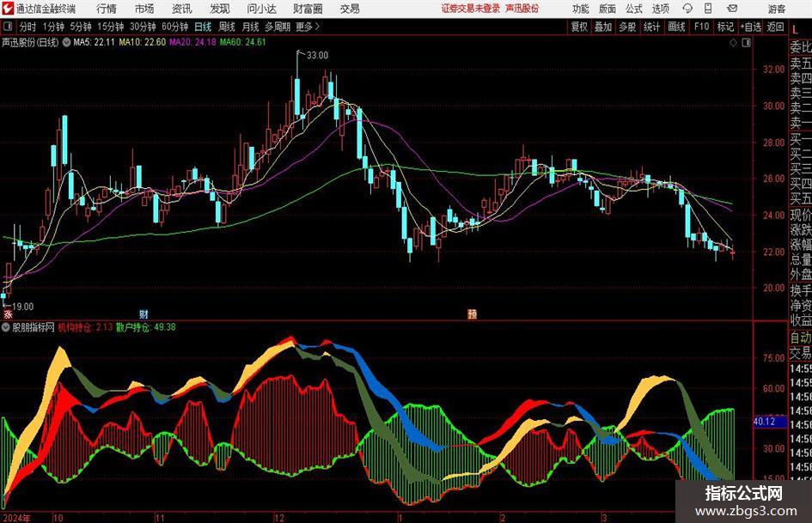Open the 市场 menu
This screenshot has width=812, height=523.
(x=144, y=9)
